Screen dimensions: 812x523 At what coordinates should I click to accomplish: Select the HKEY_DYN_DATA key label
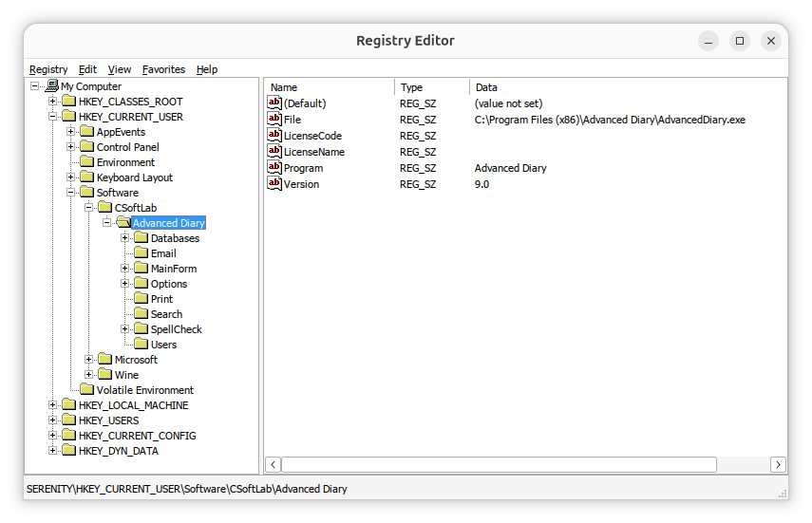[119, 451]
